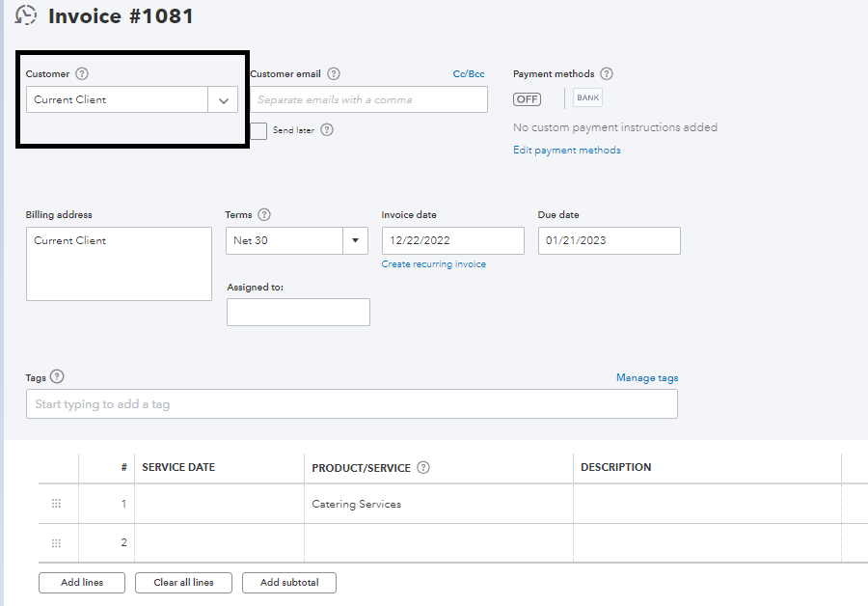Focus the Customer email input

coord(368,99)
